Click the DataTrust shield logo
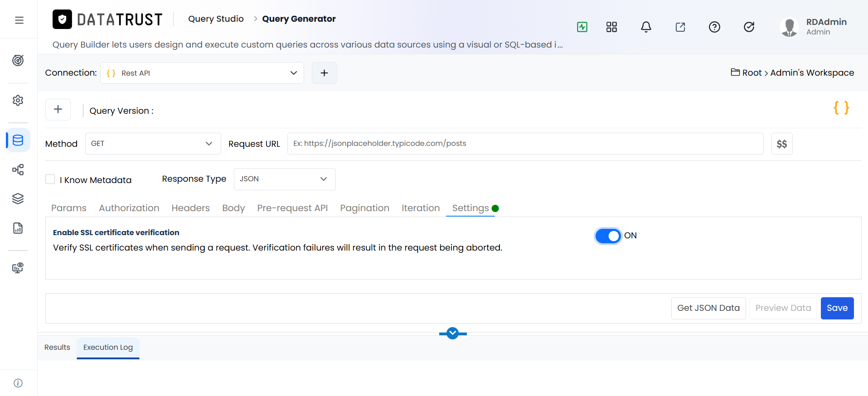The height and width of the screenshot is (396, 868). coord(62,19)
